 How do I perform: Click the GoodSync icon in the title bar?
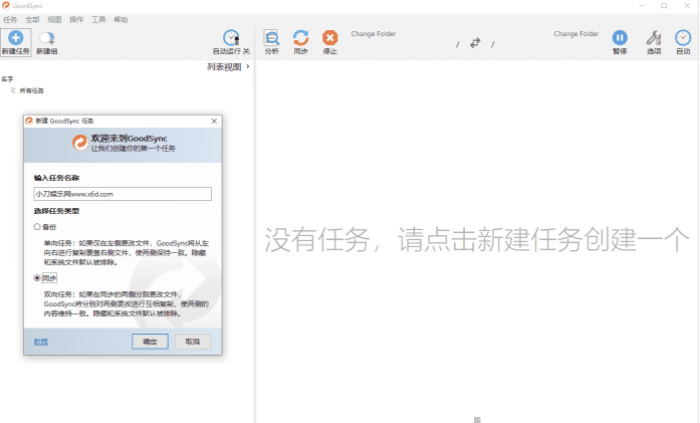[6, 5]
